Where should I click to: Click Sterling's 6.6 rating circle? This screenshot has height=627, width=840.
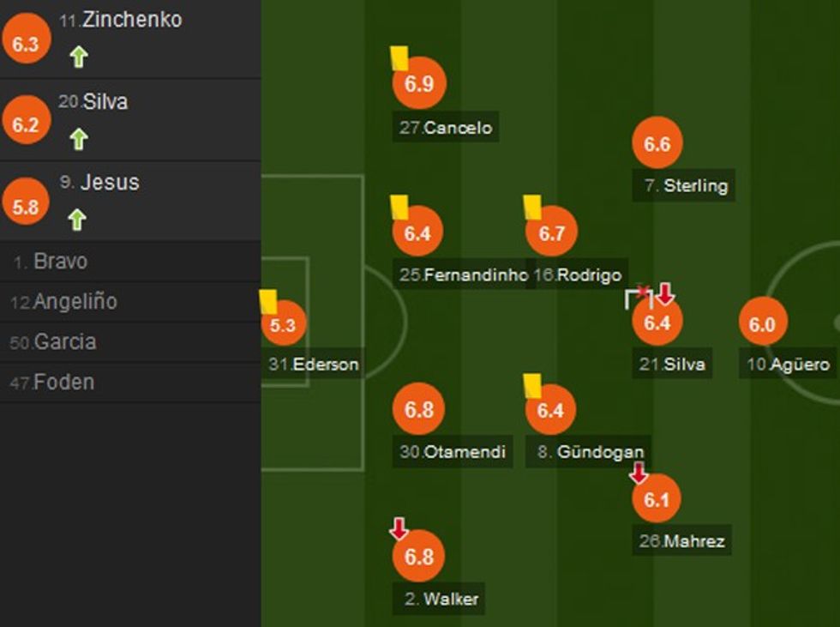(657, 144)
